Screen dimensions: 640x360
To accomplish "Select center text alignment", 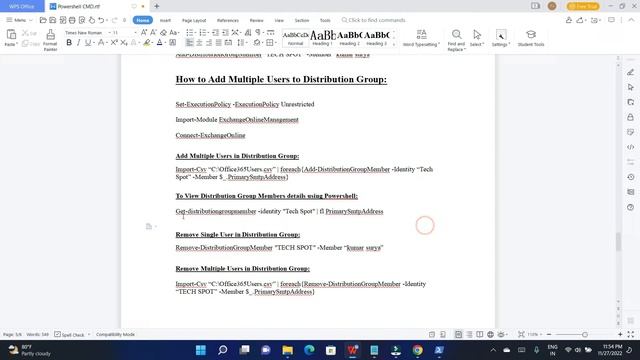I will [199, 42].
